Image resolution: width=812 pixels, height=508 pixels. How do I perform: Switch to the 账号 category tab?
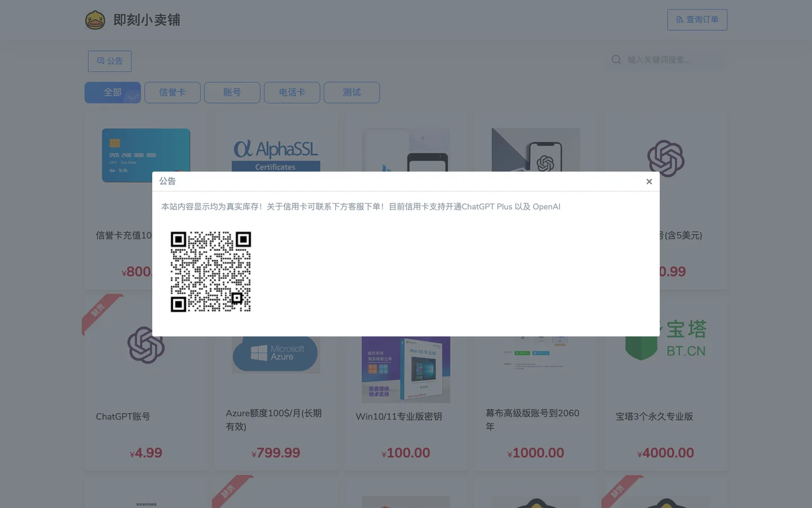[232, 93]
